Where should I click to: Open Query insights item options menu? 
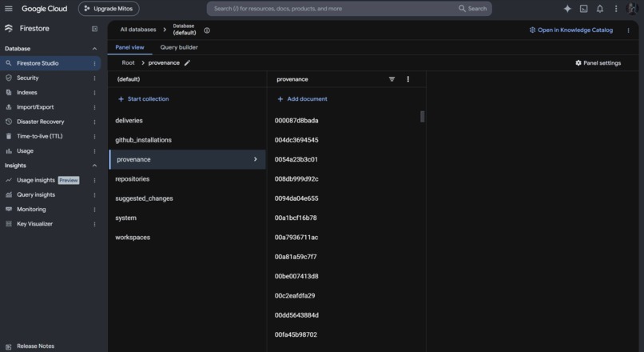tap(94, 195)
